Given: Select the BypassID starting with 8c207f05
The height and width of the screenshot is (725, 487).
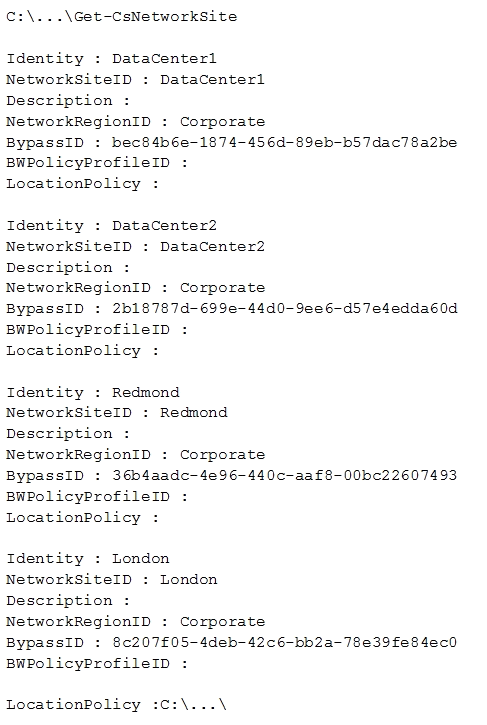Looking at the screenshot, I should coord(284,642).
